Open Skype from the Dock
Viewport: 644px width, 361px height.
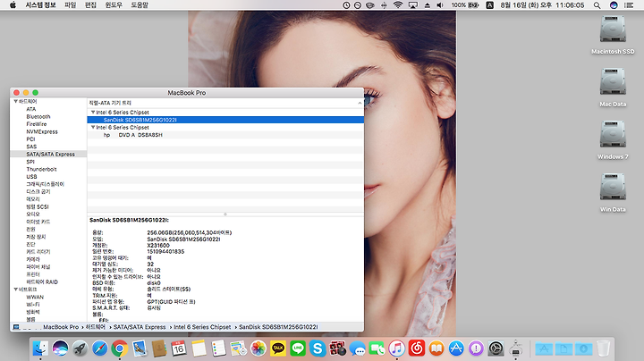[318, 348]
